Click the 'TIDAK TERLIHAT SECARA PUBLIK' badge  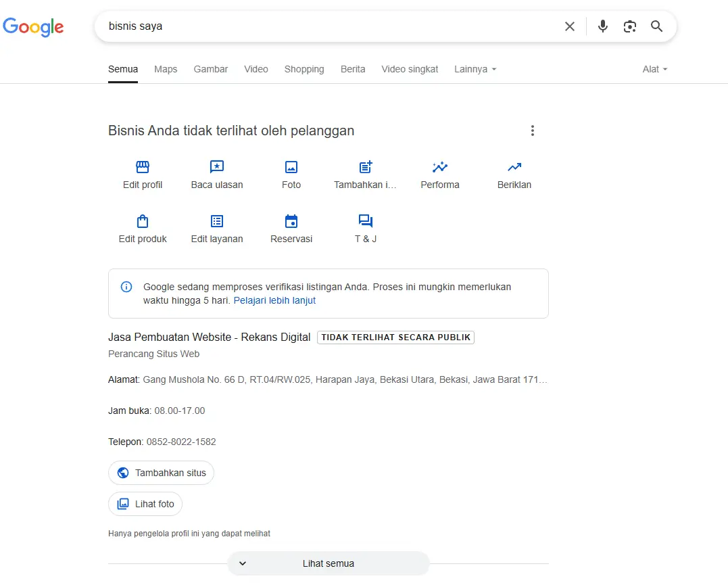(395, 337)
